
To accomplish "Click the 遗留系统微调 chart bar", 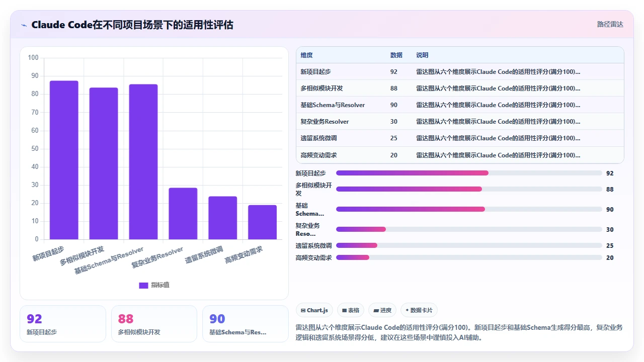I will tap(223, 218).
